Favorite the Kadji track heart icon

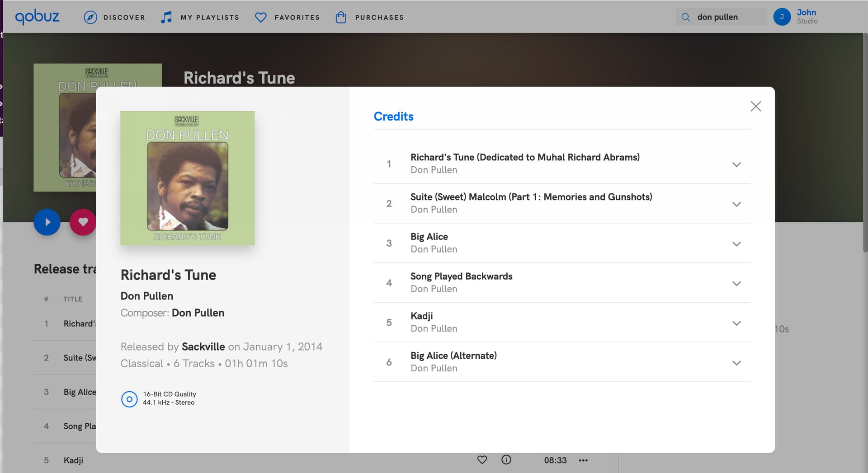(x=482, y=460)
